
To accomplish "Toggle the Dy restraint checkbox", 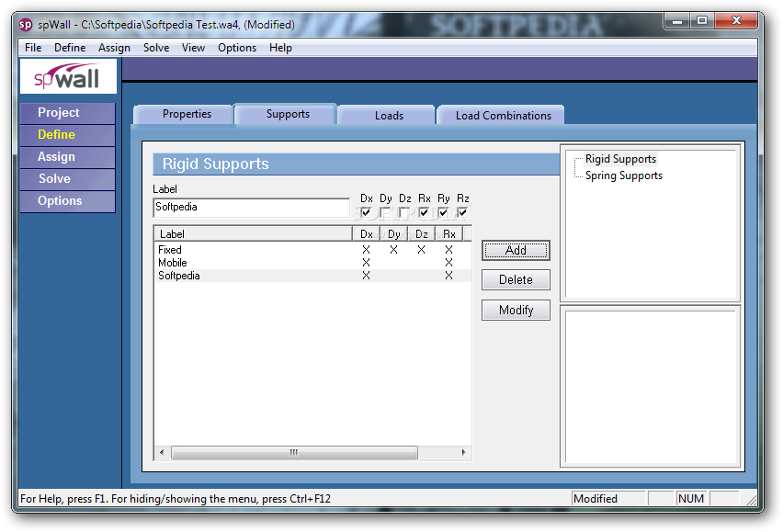I will [x=385, y=212].
